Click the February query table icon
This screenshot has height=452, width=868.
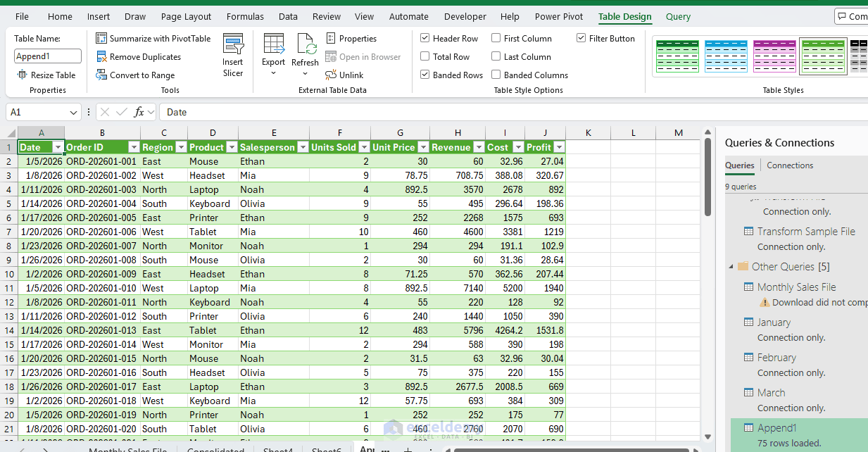click(x=749, y=358)
